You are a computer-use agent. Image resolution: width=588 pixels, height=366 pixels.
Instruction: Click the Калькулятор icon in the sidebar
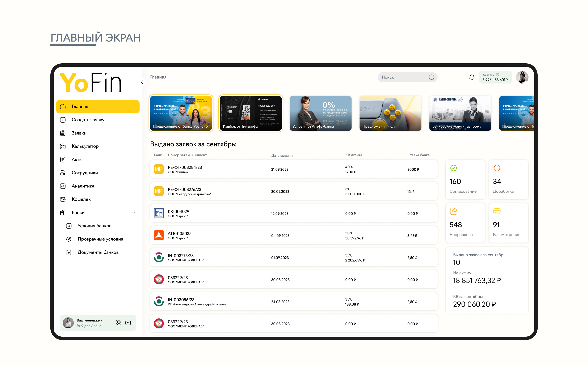63,146
